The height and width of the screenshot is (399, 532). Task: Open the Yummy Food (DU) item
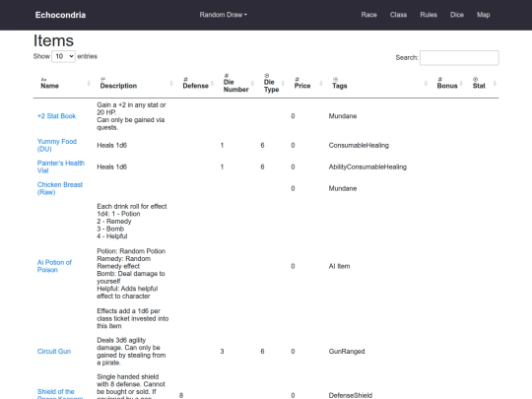tap(57, 145)
